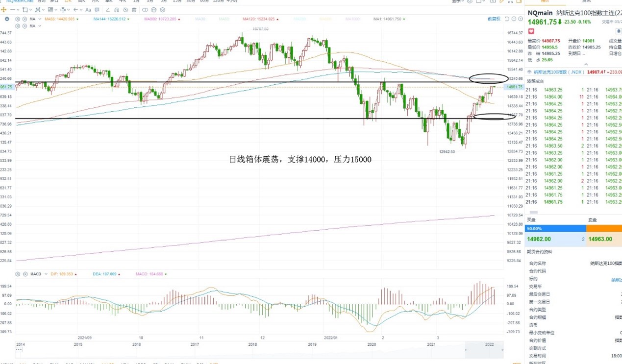Select NQmain symbol title text
Image resolution: width=622 pixels, height=364 pixels.
pos(540,13)
